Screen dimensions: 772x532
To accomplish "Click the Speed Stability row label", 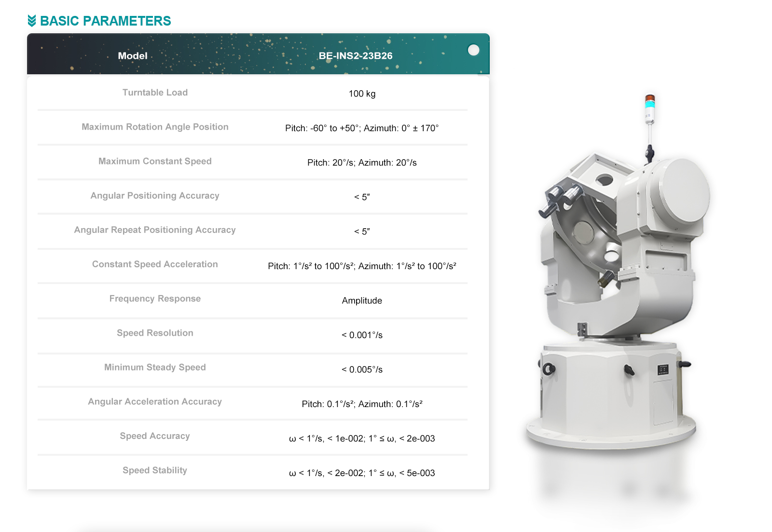I will [x=155, y=470].
